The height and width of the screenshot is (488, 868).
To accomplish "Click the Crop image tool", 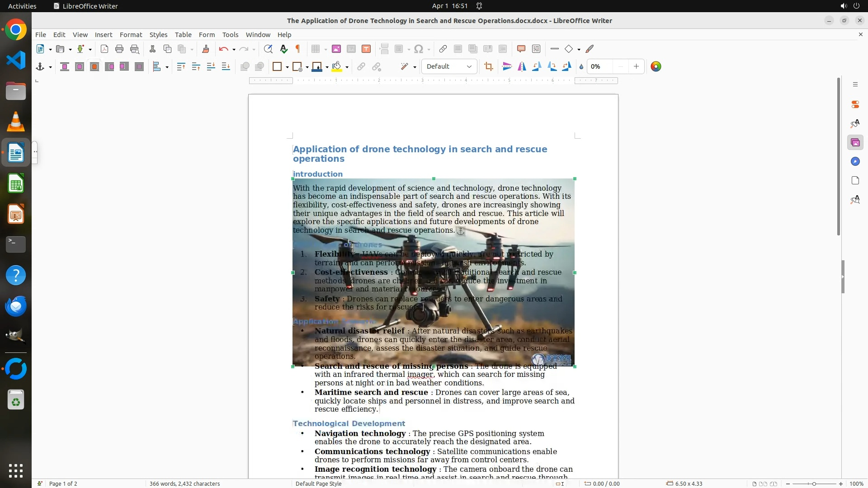I will point(488,67).
